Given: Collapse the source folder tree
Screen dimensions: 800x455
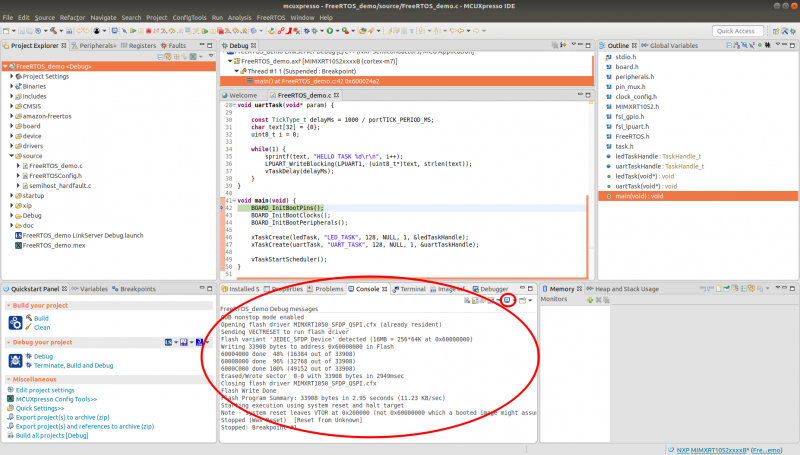Looking at the screenshot, I should point(11,156).
